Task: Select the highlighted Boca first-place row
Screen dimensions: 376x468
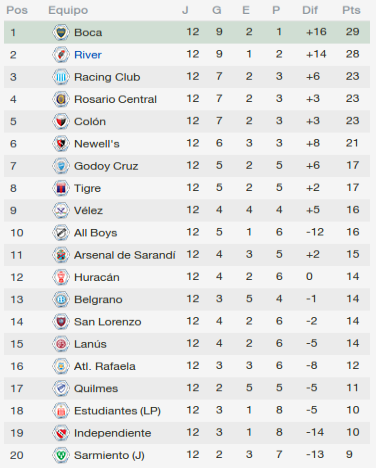Action: point(187,32)
